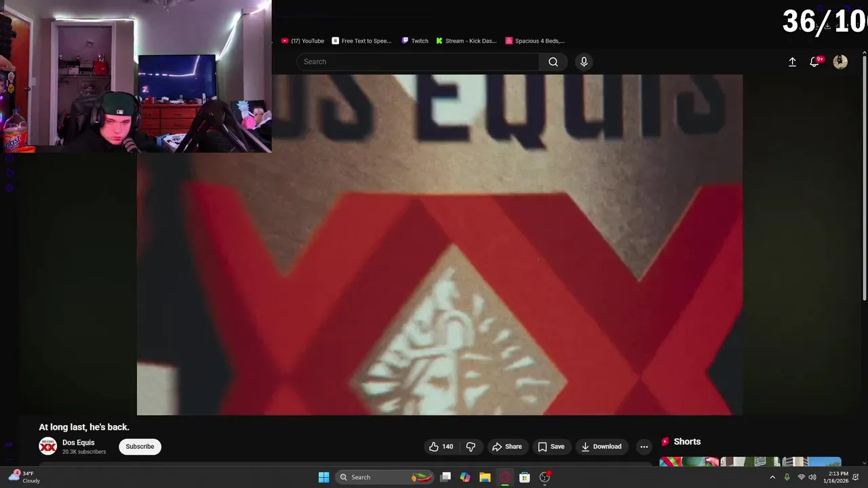Share the Dos Equis video
This screenshot has width=868, height=488.
tap(507, 447)
